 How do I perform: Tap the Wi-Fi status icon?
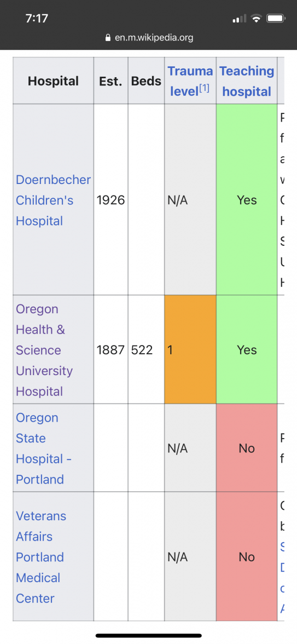pyautogui.click(x=257, y=18)
